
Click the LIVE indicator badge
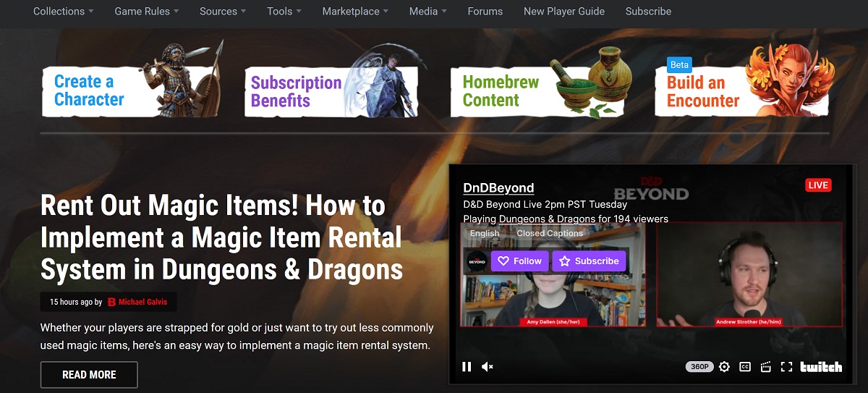[818, 185]
